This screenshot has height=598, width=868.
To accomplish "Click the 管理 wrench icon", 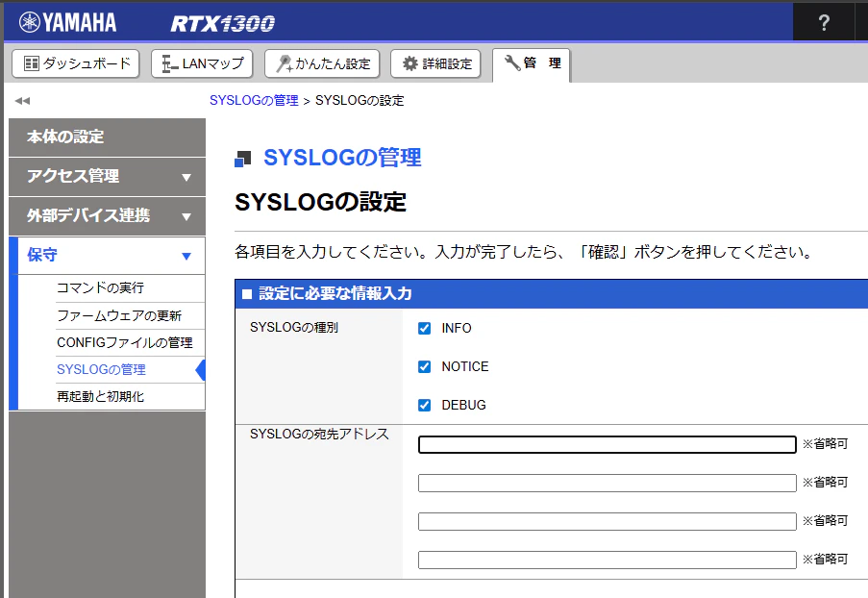I will (512, 62).
